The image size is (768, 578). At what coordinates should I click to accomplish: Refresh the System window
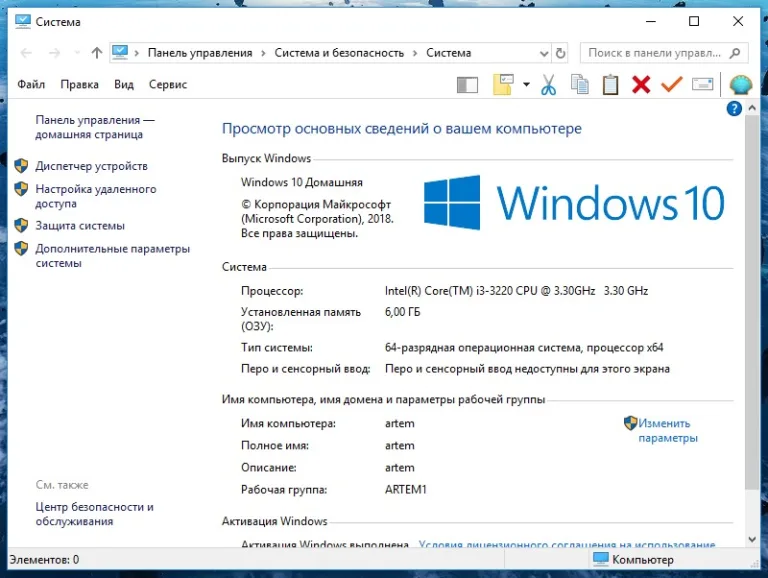pos(560,53)
